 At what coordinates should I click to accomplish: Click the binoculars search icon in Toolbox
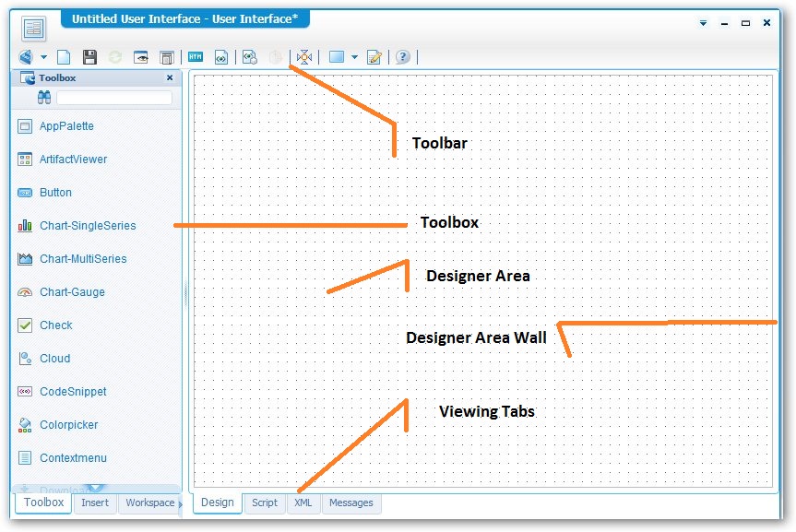pyautogui.click(x=43, y=98)
